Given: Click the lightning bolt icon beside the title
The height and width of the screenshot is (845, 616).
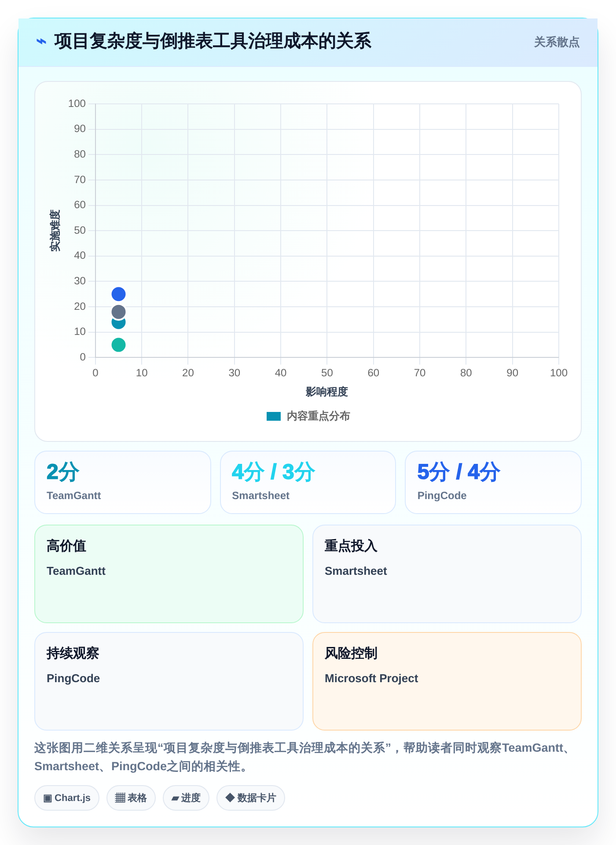Looking at the screenshot, I should click(41, 42).
